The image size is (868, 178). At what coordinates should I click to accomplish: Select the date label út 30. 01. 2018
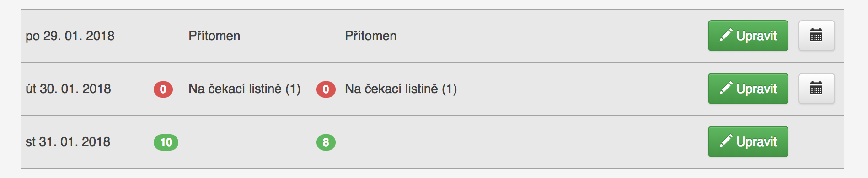click(x=68, y=89)
